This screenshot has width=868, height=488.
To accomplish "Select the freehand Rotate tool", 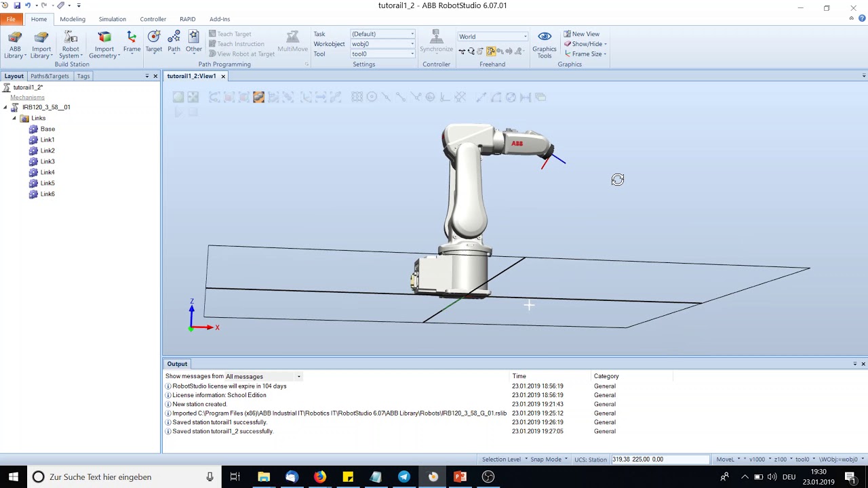I will [x=471, y=52].
